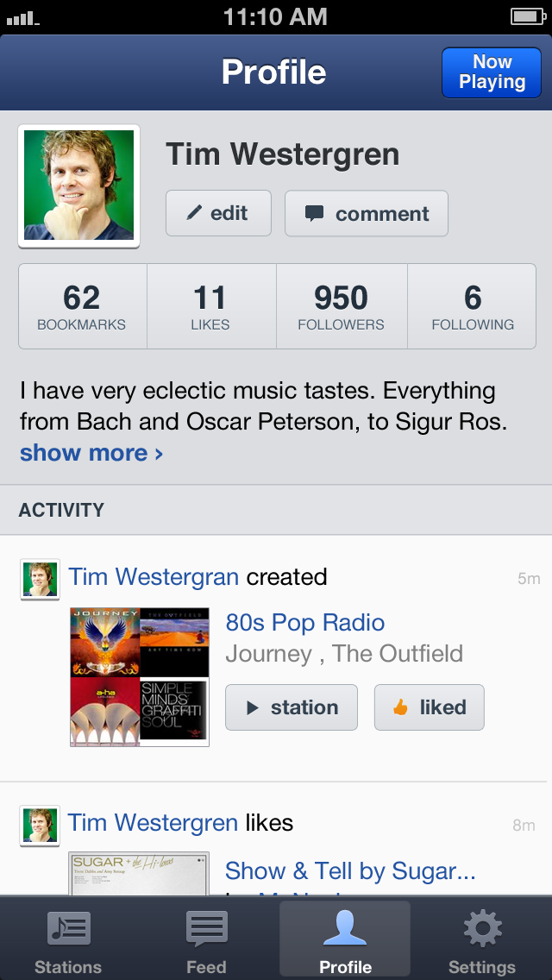This screenshot has width=552, height=980.
Task: Switch to the Feed tab
Action: point(206,939)
